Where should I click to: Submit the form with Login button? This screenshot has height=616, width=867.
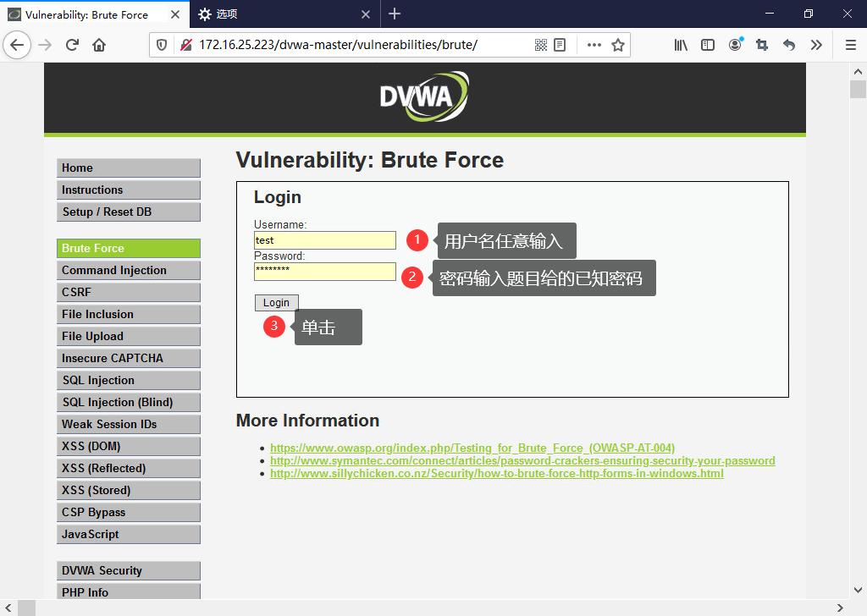277,303
